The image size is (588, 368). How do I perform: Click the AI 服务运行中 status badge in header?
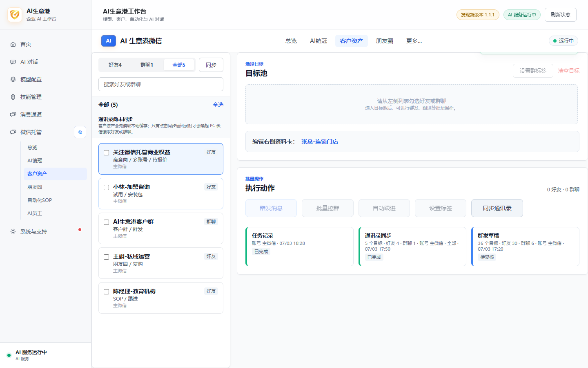(x=522, y=15)
